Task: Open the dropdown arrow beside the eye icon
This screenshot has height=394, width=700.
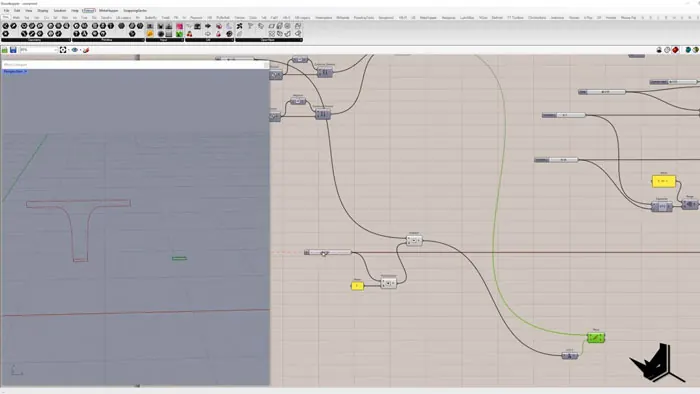Action: point(80,50)
